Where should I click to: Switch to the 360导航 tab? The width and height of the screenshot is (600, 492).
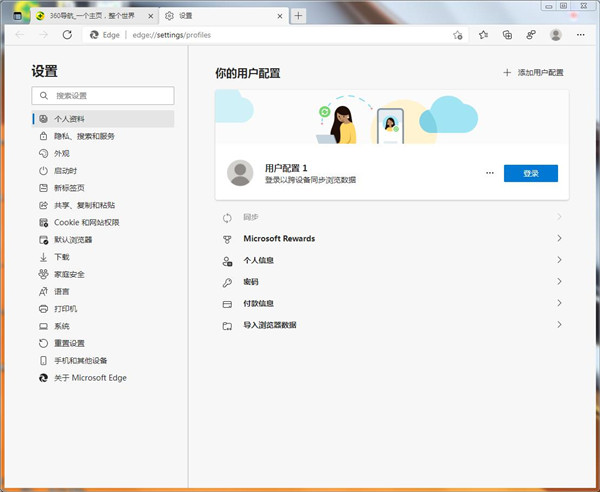(x=90, y=16)
